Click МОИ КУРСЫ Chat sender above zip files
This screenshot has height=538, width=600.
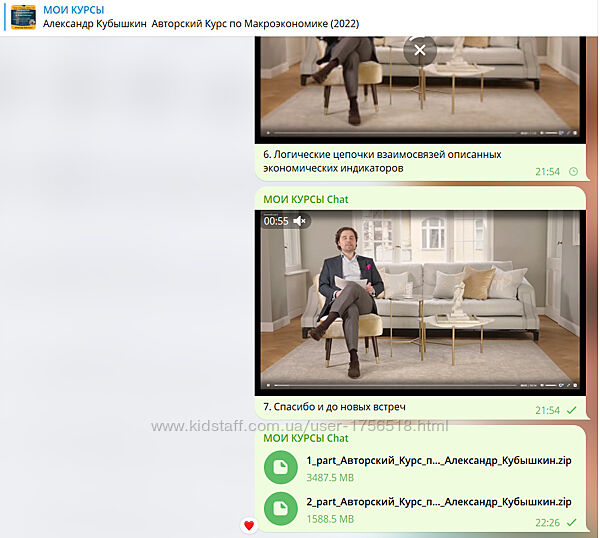305,438
